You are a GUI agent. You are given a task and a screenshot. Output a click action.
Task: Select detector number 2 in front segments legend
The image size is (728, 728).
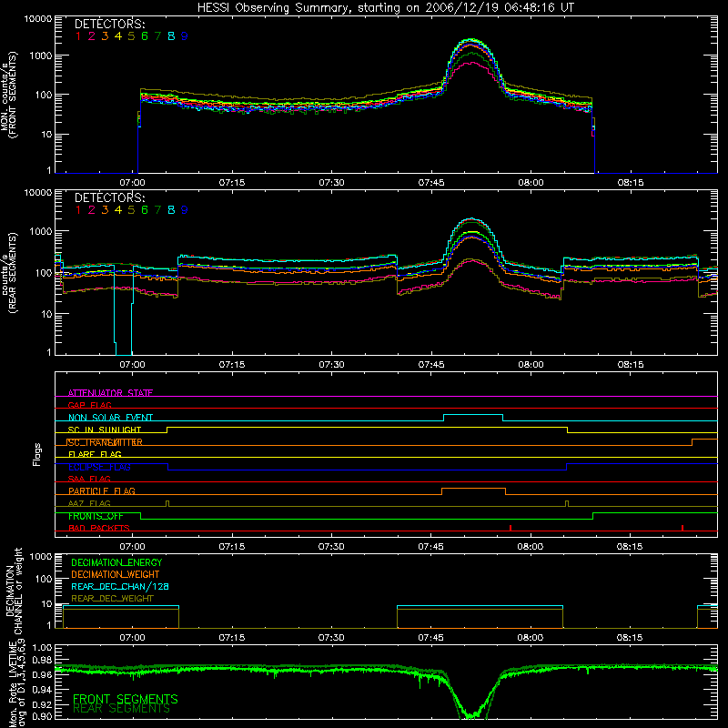tap(92, 36)
